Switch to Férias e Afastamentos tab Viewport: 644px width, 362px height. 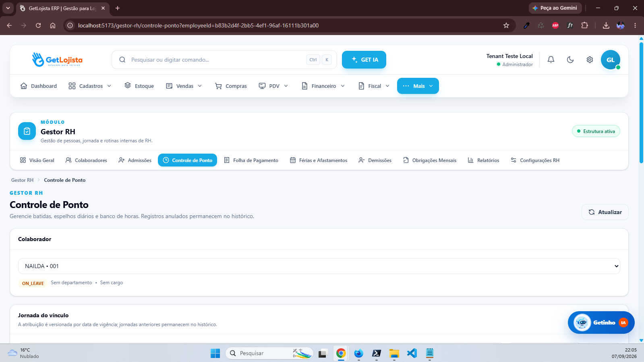pyautogui.click(x=319, y=160)
